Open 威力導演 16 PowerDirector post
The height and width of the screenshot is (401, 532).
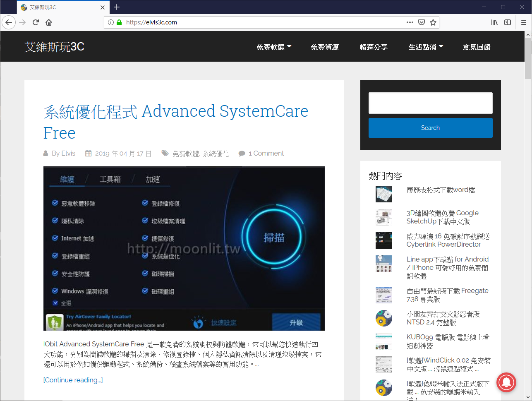[x=448, y=240]
